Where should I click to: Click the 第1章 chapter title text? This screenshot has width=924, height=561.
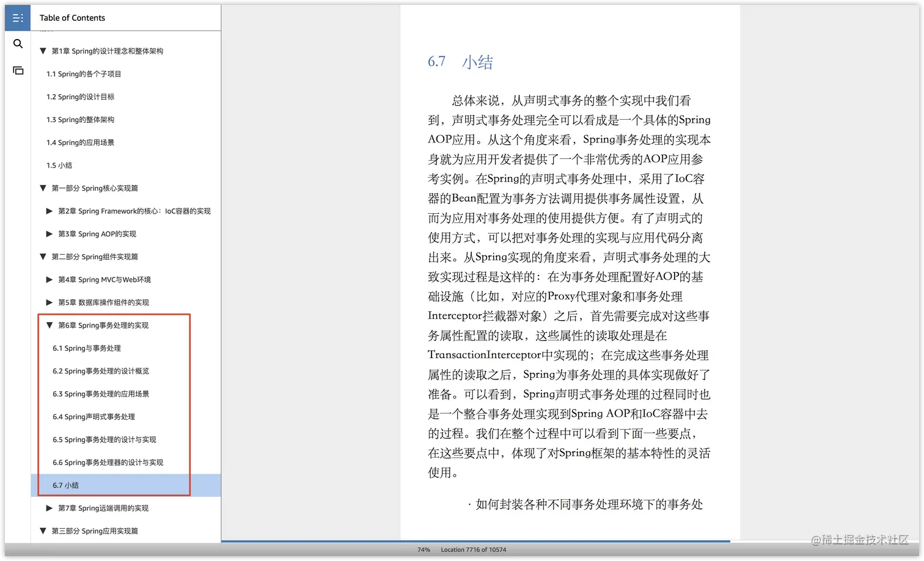(108, 51)
